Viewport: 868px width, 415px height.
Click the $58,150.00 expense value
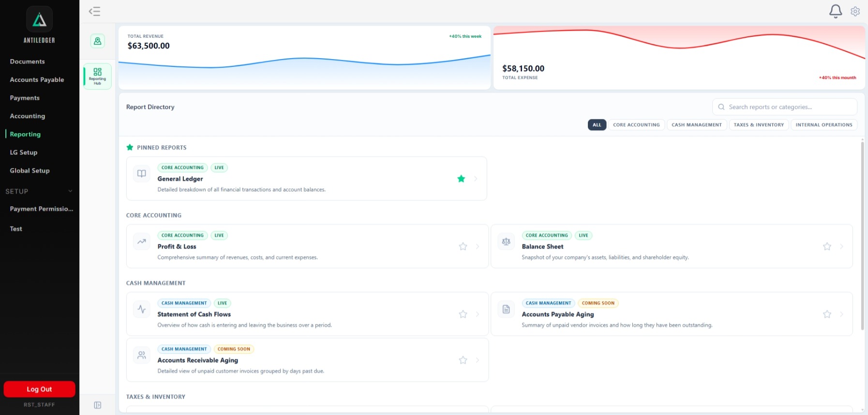tap(523, 69)
